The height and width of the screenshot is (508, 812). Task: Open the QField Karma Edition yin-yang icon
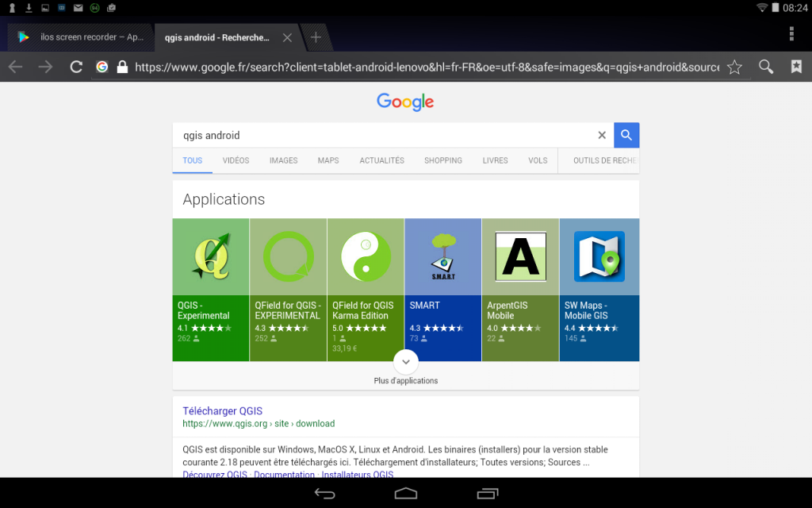pos(366,256)
